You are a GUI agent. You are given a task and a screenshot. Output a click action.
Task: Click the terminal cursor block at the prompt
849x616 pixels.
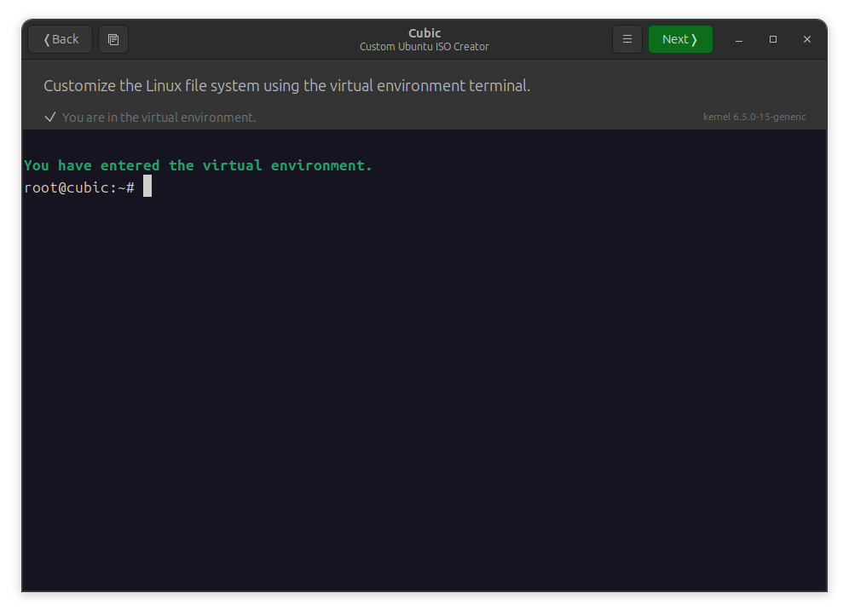point(147,187)
